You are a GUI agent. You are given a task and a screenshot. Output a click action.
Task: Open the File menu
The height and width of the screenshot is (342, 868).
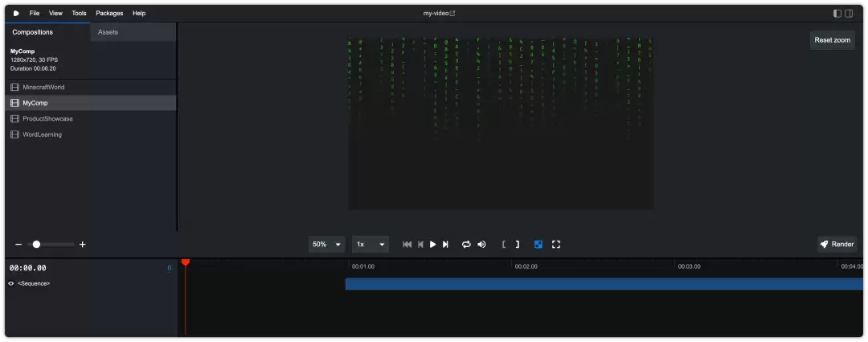tap(35, 14)
